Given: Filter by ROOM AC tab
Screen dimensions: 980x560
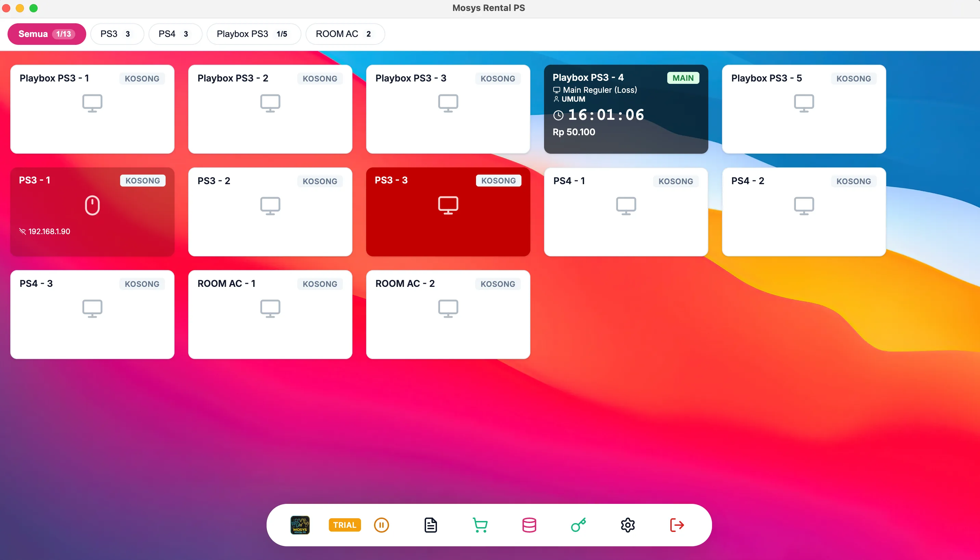Looking at the screenshot, I should [345, 34].
